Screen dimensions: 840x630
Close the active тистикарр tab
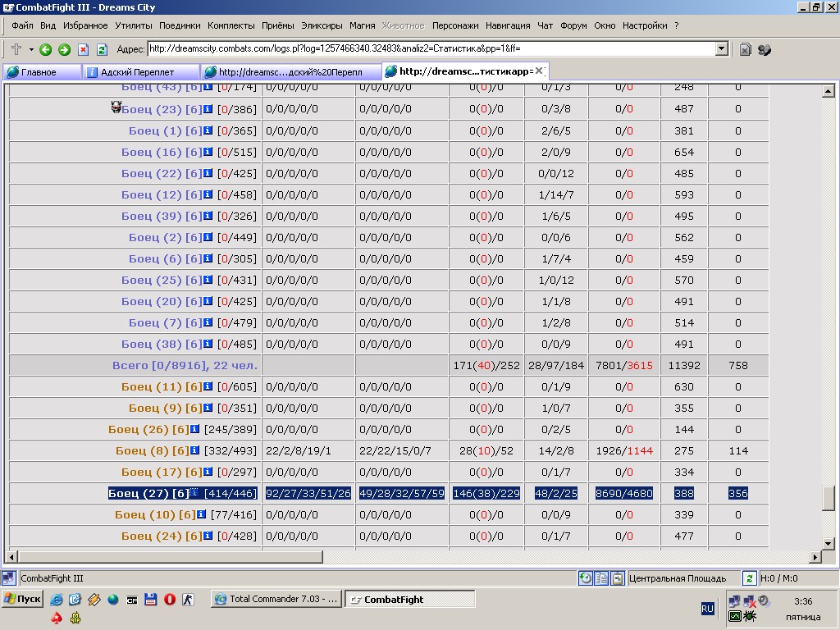[x=539, y=71]
